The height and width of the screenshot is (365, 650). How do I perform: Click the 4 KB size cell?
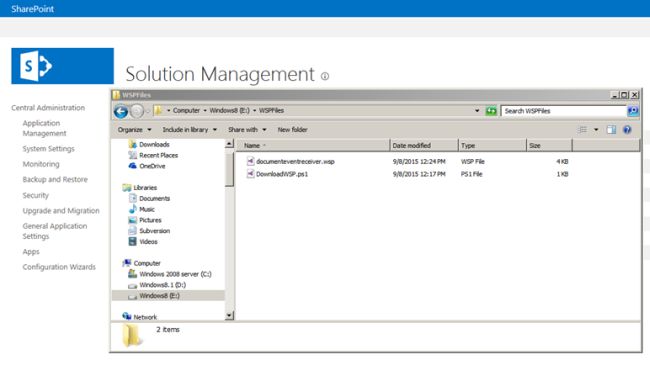(562, 161)
